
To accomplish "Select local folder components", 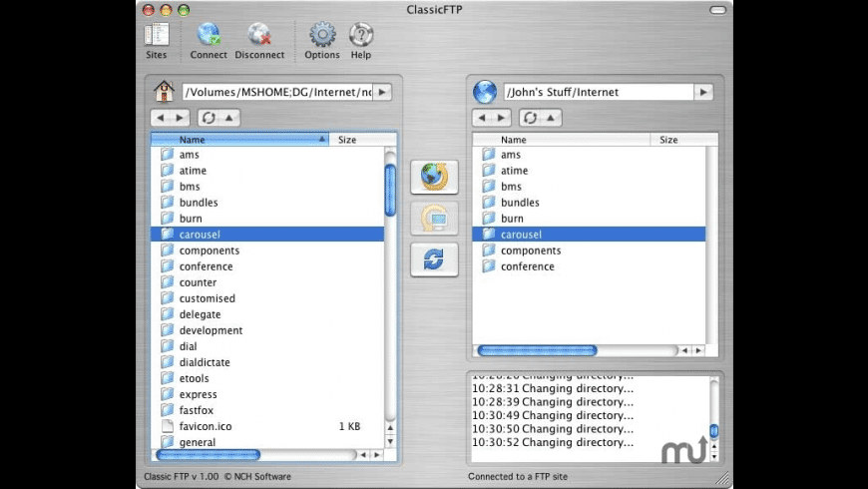I will pos(267,250).
